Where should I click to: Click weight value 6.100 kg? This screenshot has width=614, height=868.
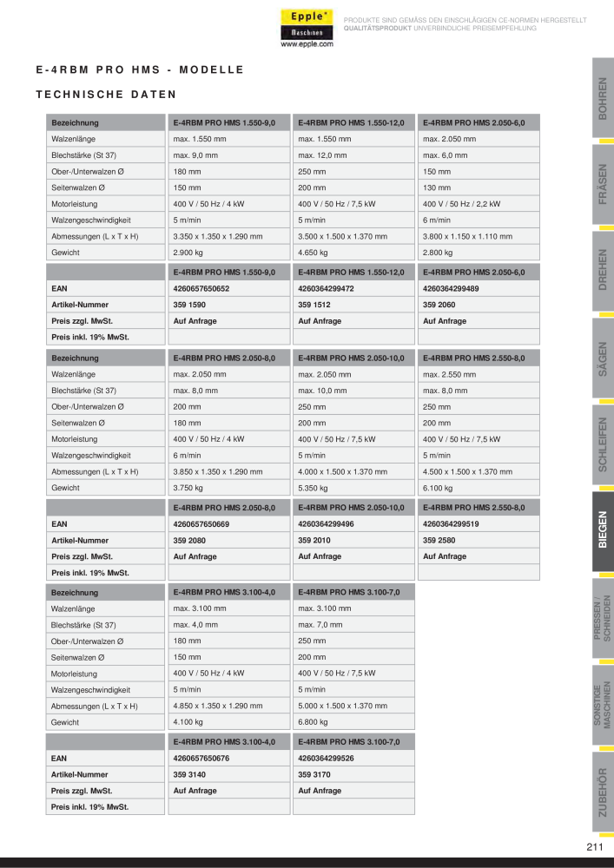click(x=438, y=488)
